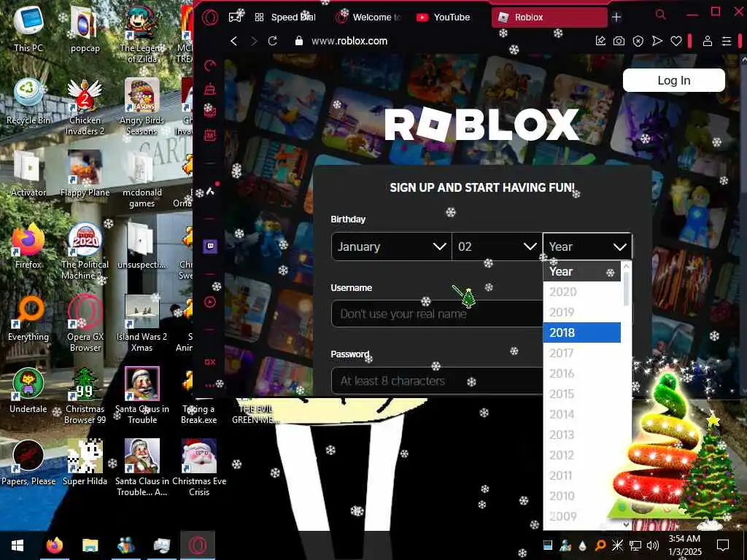747x560 pixels.
Task: Select the Everything search desktop icon
Action: pyautogui.click(x=28, y=319)
